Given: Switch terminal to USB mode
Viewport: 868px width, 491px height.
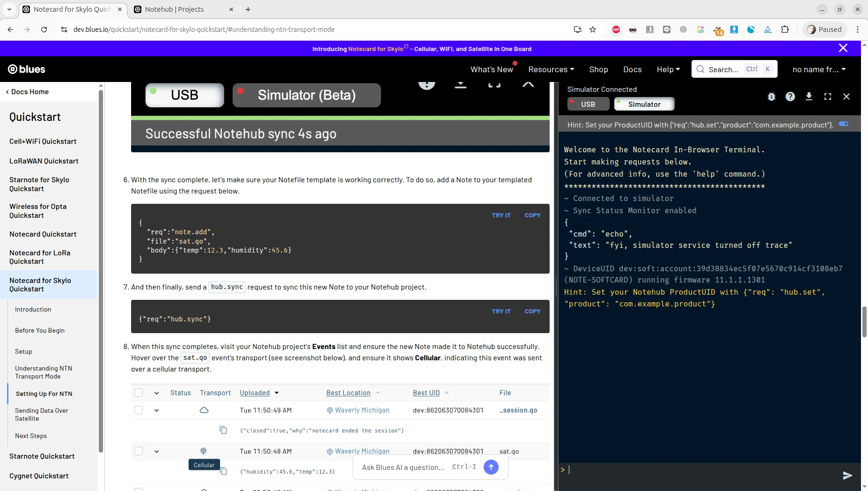Looking at the screenshot, I should [588, 104].
